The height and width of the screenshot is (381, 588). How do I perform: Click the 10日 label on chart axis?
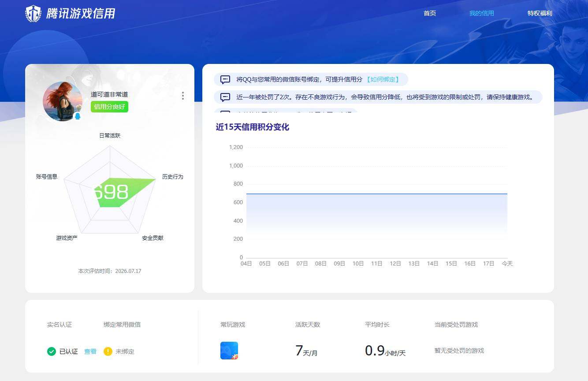[358, 263]
